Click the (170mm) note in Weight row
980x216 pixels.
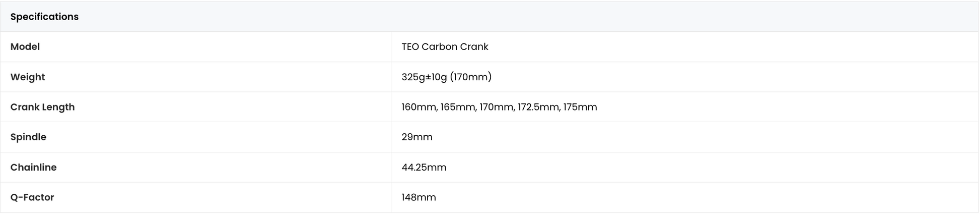tap(471, 77)
